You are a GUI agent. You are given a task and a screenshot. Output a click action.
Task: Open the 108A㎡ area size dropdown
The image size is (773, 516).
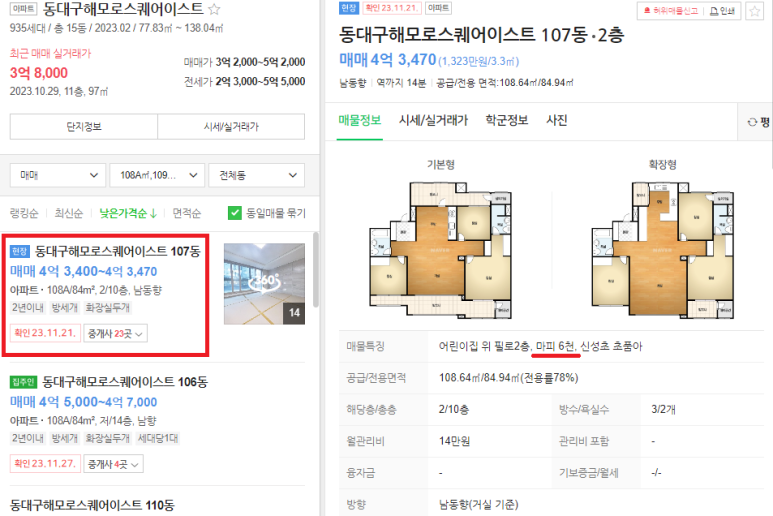pyautogui.click(x=157, y=175)
